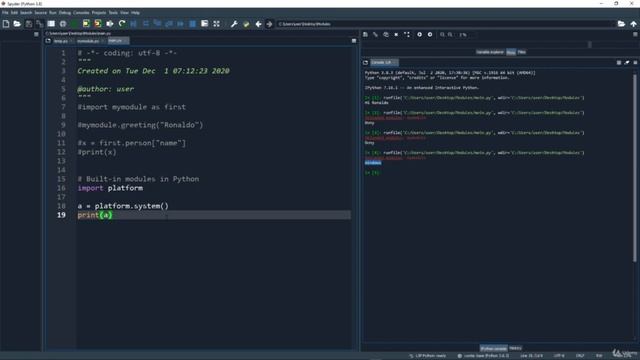
Task: Switch to the Files tab
Action: point(522,52)
